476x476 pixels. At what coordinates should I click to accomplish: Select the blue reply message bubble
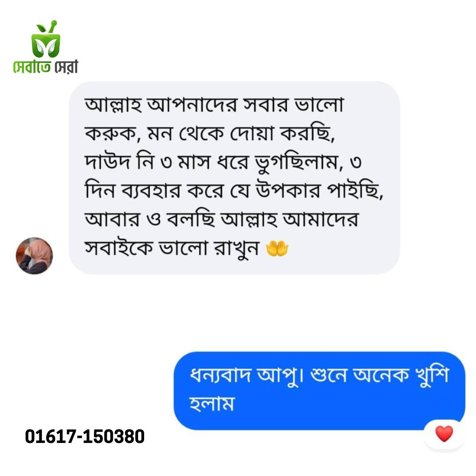click(319, 390)
